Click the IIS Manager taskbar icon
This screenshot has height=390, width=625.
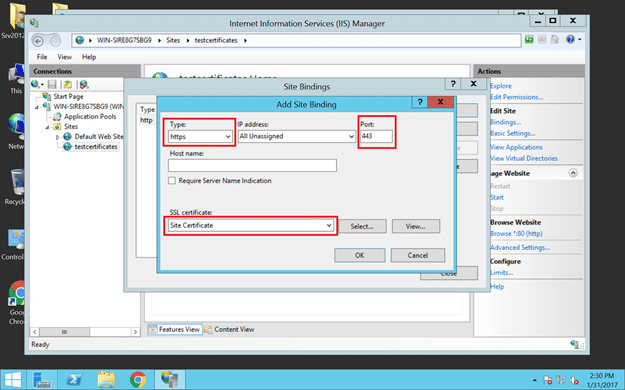point(170,379)
